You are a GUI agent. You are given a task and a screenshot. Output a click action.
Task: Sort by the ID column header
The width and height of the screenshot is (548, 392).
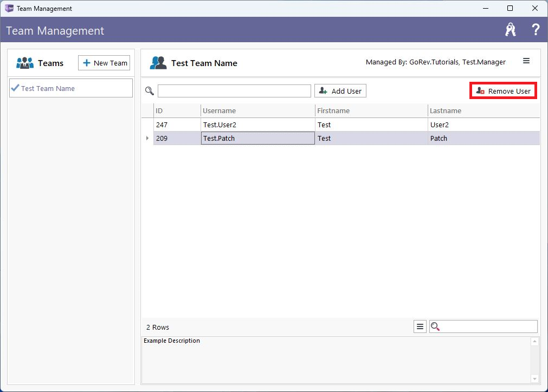177,110
